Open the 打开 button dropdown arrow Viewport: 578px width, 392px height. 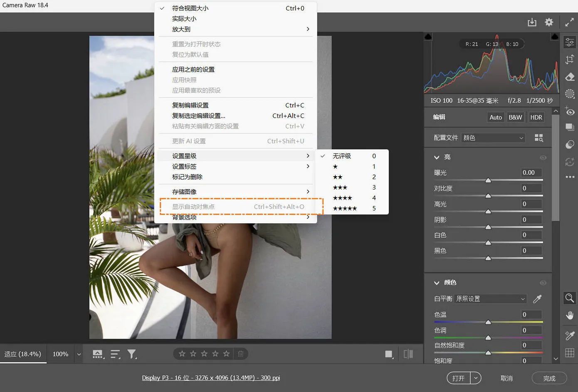[x=475, y=378]
